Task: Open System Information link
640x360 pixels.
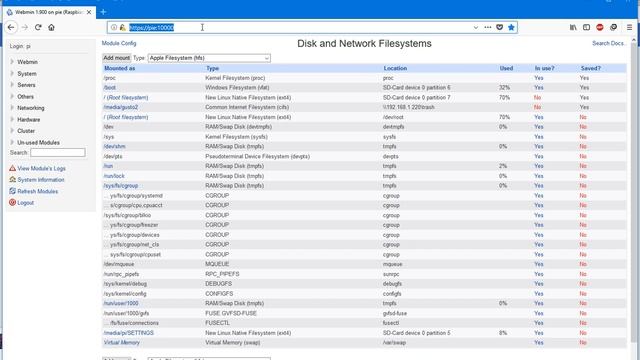Action: 41,180
